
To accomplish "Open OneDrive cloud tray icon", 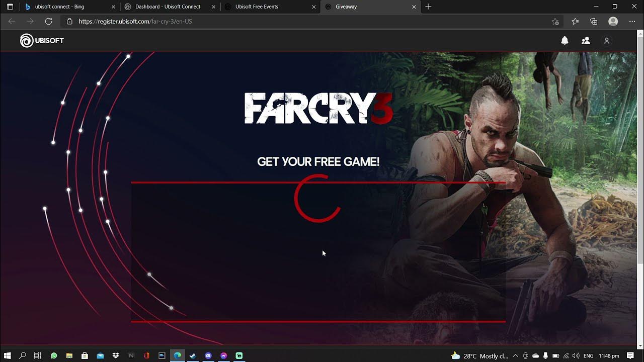I will tap(536, 355).
